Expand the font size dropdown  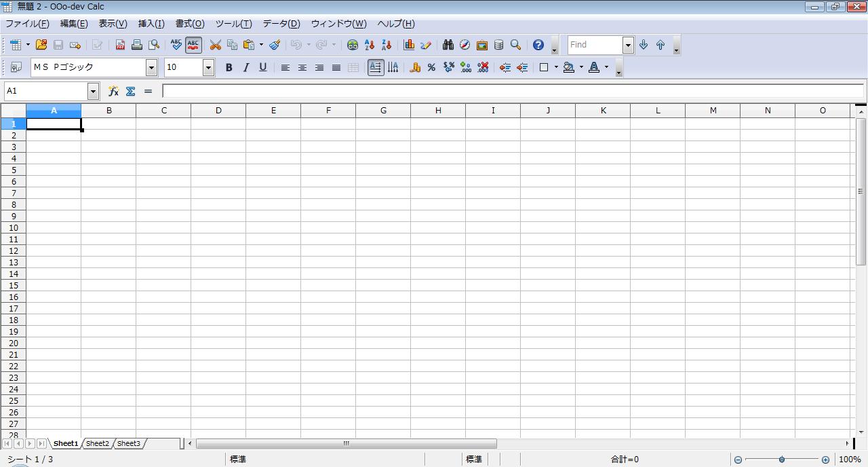pyautogui.click(x=208, y=67)
